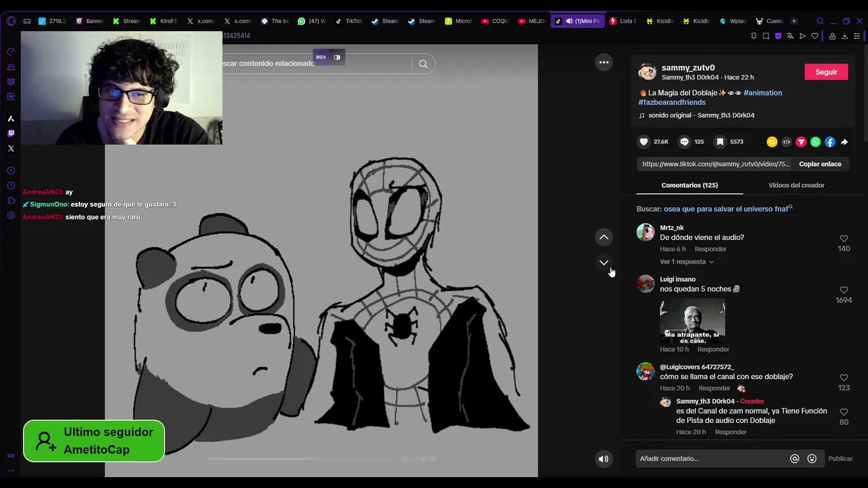This screenshot has height=488, width=868.
Task: Open 'sonido original - Sammy_th3 D0rk04' sound link
Action: [x=701, y=115]
